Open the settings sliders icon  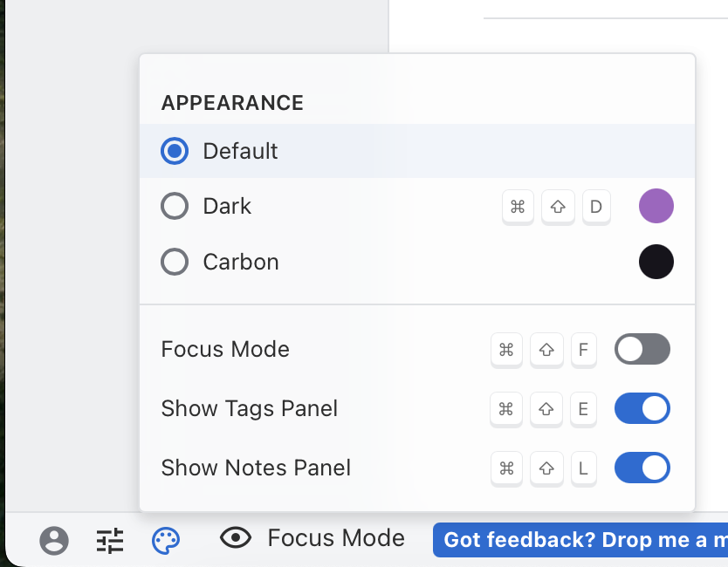click(110, 541)
